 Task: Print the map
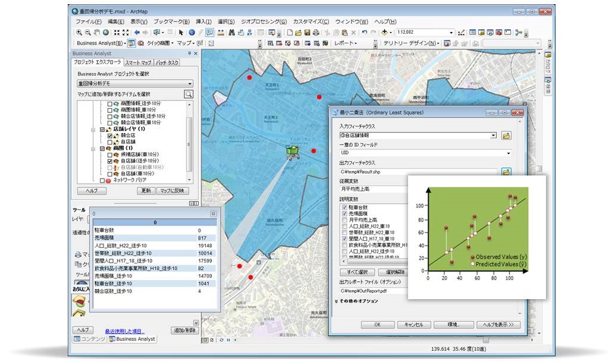(x=316, y=33)
